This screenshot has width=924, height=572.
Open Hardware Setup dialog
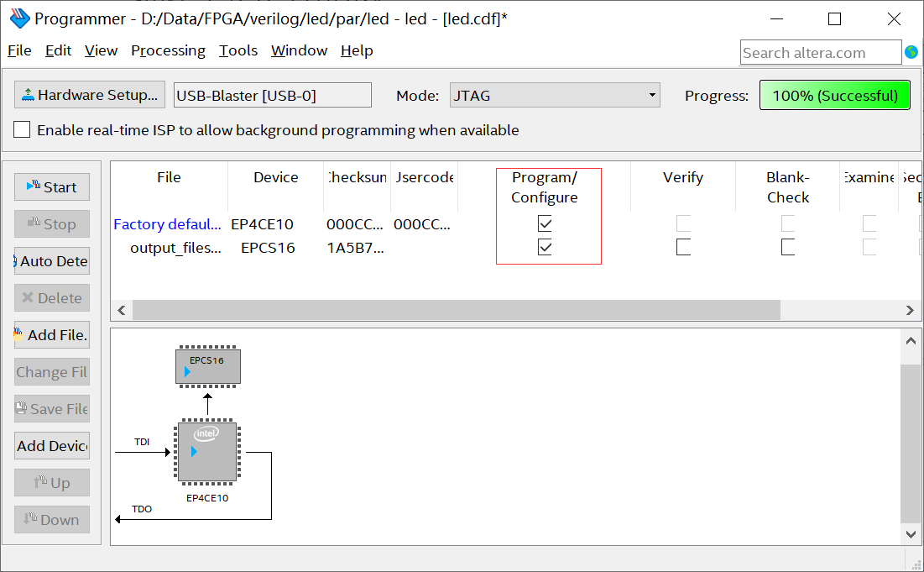(90, 95)
